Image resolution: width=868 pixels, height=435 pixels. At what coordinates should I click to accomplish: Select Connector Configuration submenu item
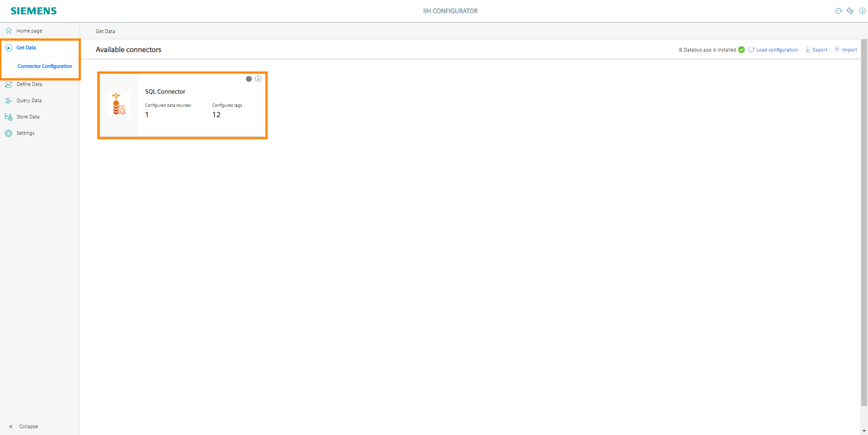(x=45, y=66)
